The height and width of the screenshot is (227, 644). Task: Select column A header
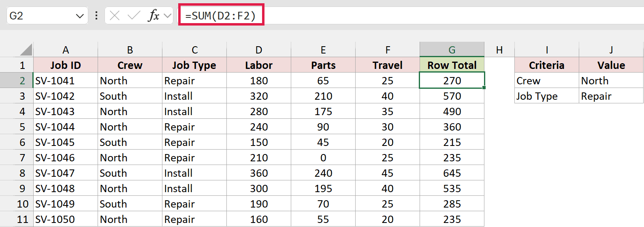[x=66, y=49]
